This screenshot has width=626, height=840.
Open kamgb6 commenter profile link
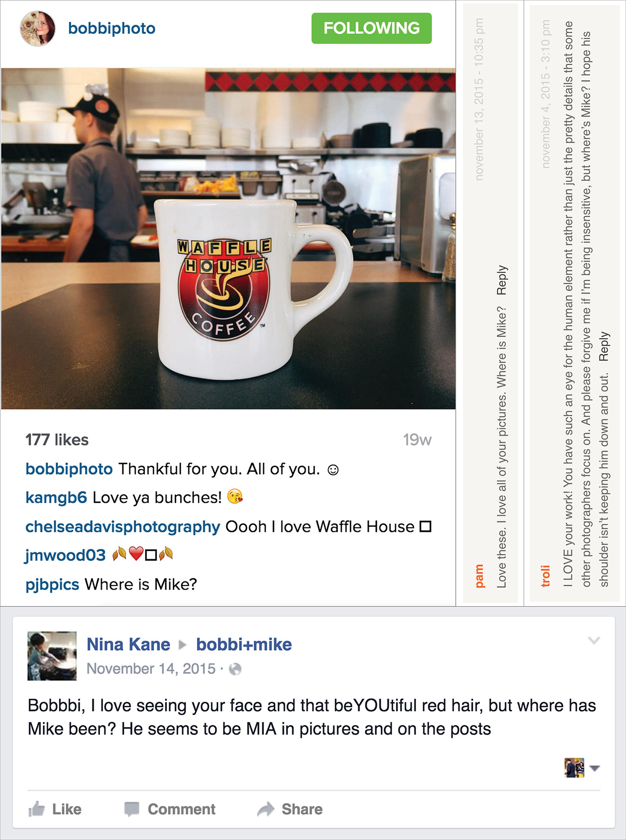tap(56, 497)
